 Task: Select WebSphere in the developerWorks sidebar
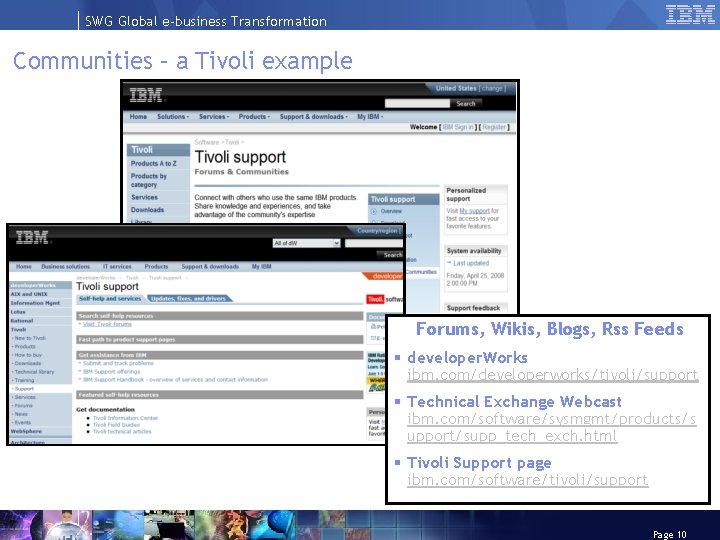pos(26,432)
